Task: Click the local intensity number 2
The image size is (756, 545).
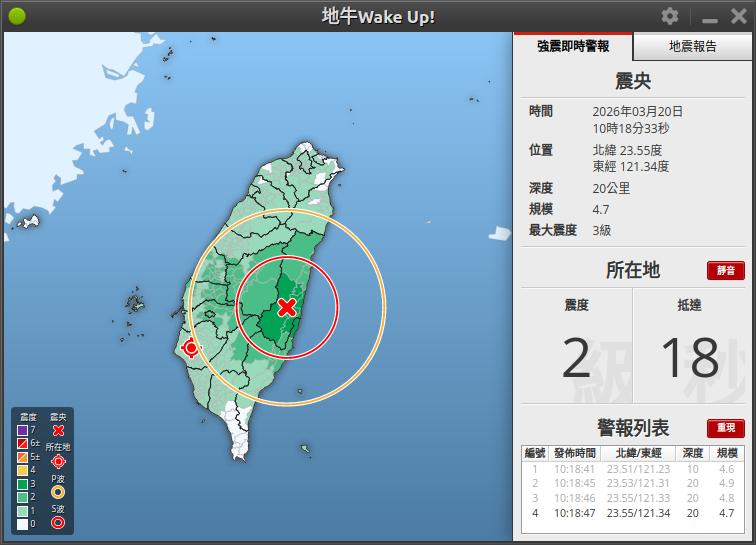Action: point(576,357)
